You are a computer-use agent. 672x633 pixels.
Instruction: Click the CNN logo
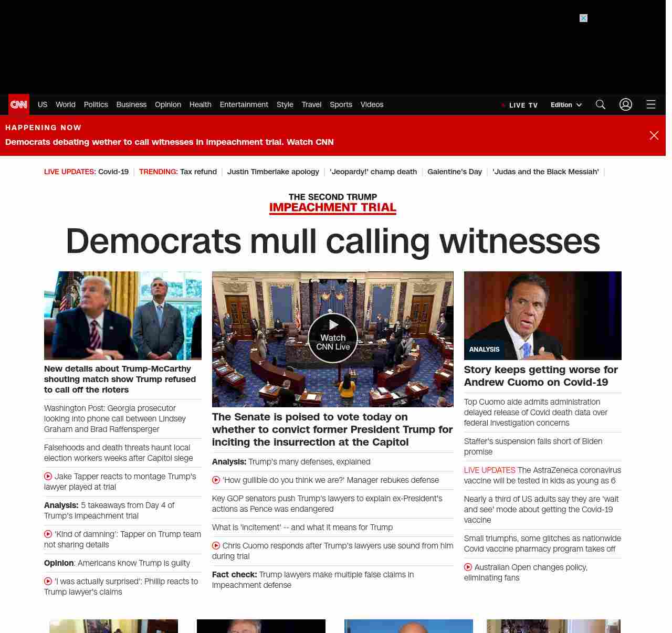point(19,104)
